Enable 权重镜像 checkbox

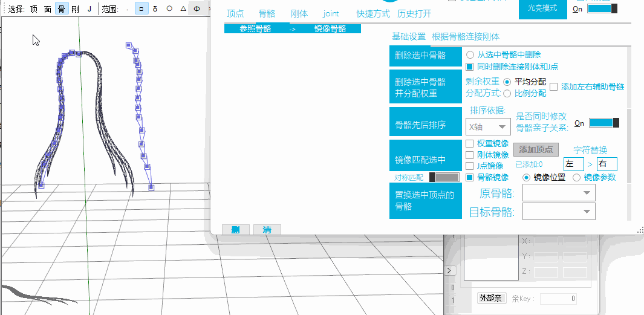[470, 144]
